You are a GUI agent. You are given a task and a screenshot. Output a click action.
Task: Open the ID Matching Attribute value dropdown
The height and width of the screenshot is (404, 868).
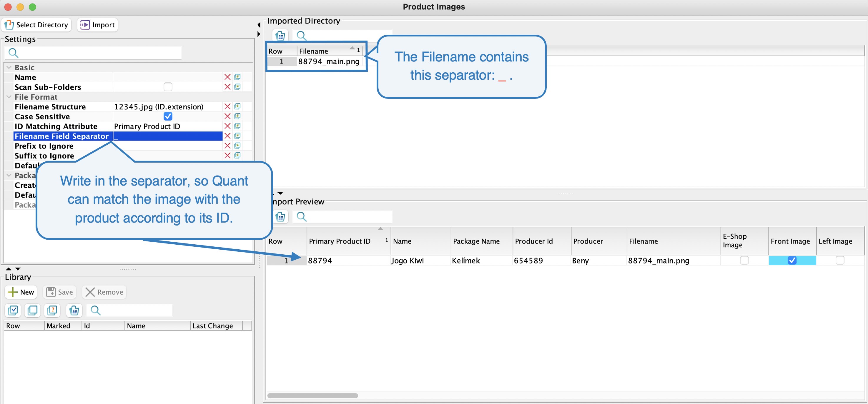167,126
